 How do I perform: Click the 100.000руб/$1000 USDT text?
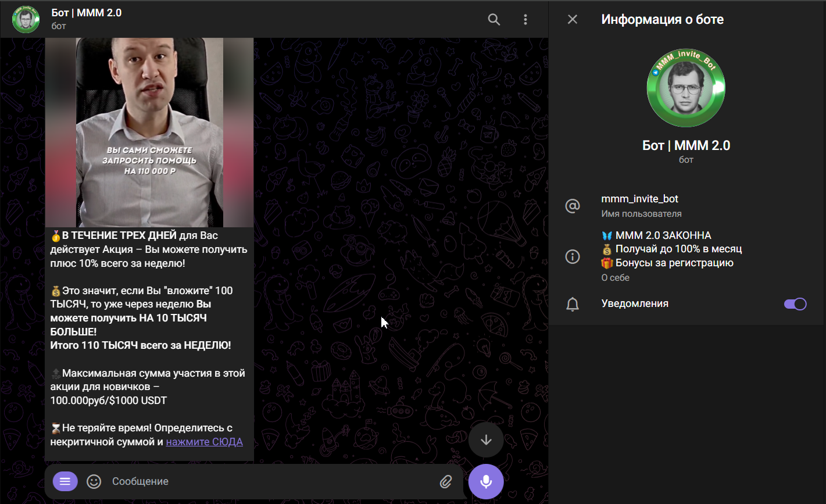(x=109, y=401)
